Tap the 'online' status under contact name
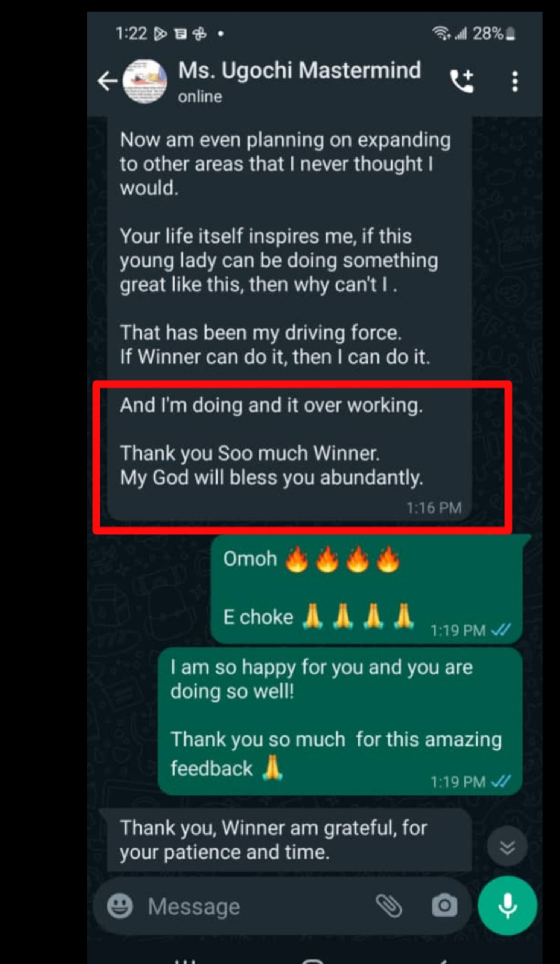The image size is (560, 964). (200, 97)
